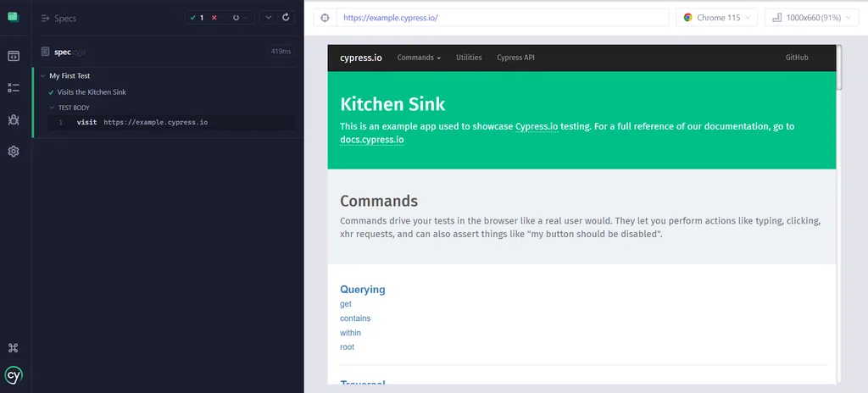This screenshot has height=393, width=868.
Task: Open the get command link
Action: pyautogui.click(x=346, y=304)
